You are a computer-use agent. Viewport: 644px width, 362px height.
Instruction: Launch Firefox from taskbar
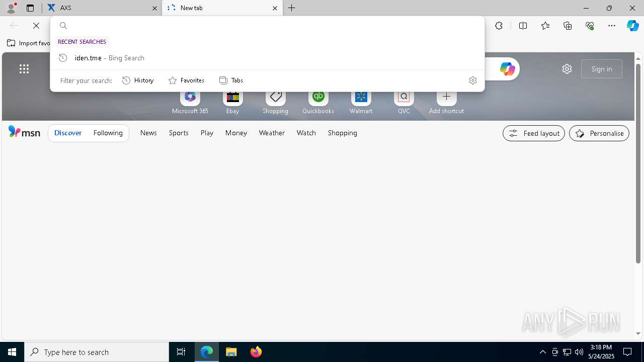pos(256,352)
